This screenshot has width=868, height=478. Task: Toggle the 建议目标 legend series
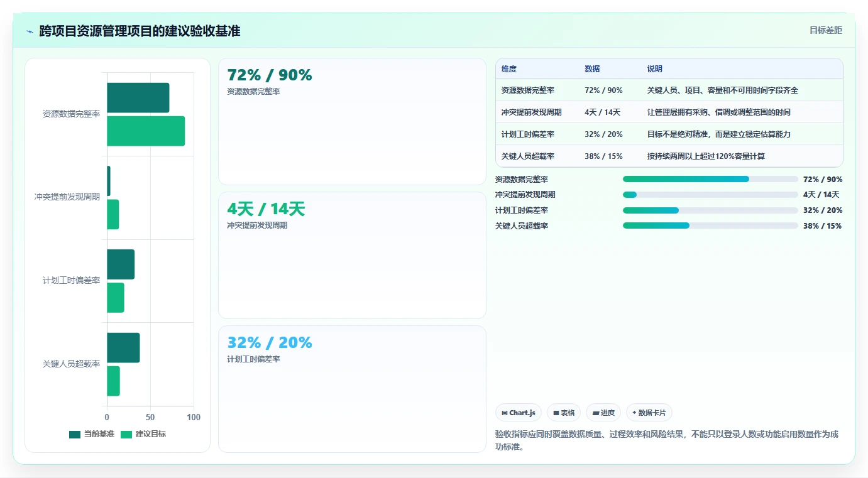pos(143,434)
